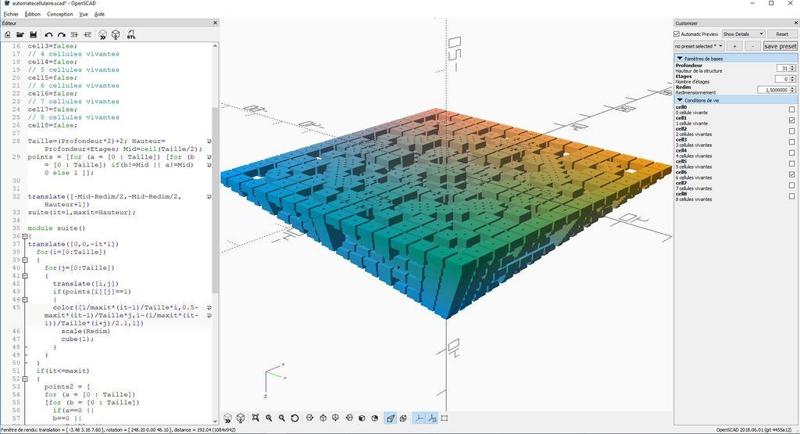This screenshot has width=800, height=434.
Task: Click the Export as STL icon
Action: point(131,35)
